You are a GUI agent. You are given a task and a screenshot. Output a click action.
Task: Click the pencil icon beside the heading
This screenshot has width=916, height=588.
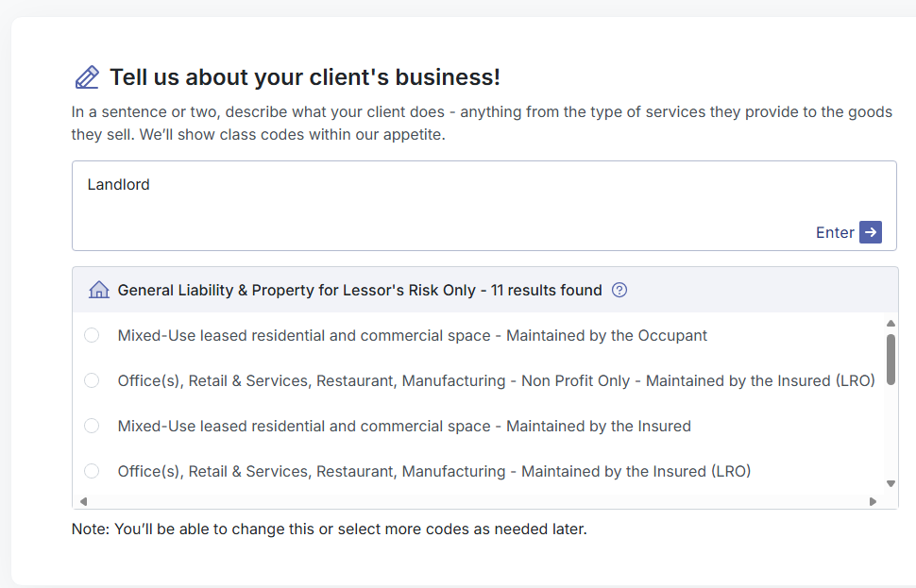tap(87, 77)
